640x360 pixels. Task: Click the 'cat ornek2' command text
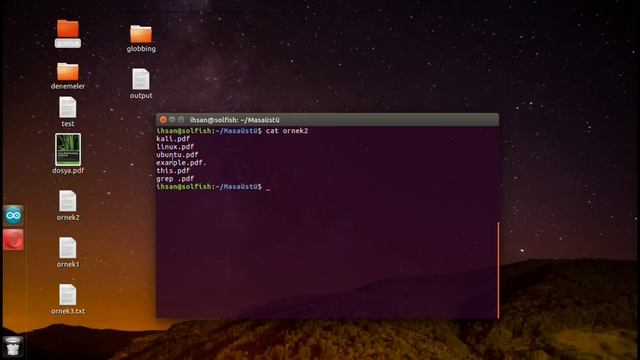[287, 131]
